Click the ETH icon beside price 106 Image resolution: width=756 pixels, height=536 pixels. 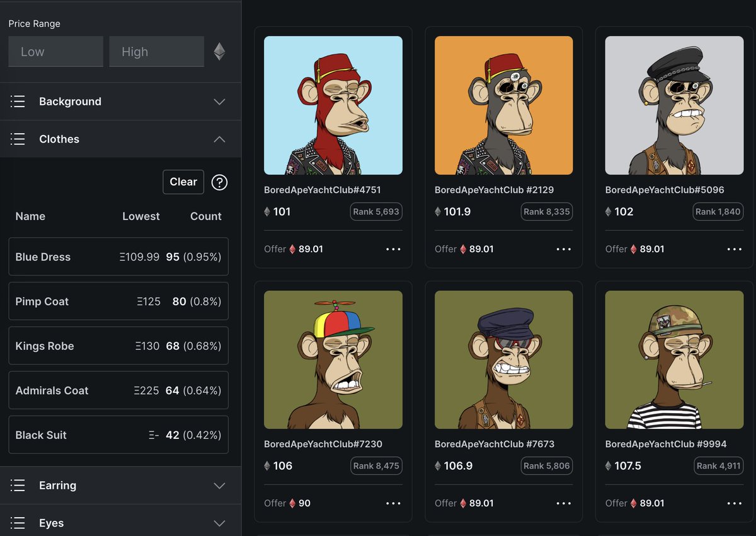pos(267,466)
